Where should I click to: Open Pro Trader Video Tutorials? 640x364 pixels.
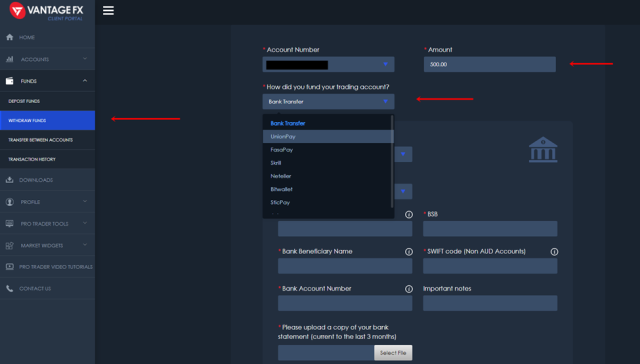tap(47, 267)
